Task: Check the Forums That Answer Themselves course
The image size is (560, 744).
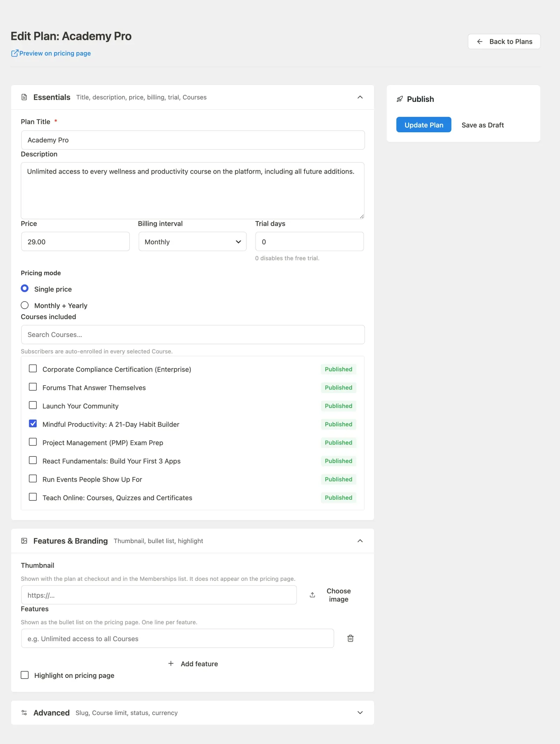Action: [33, 387]
